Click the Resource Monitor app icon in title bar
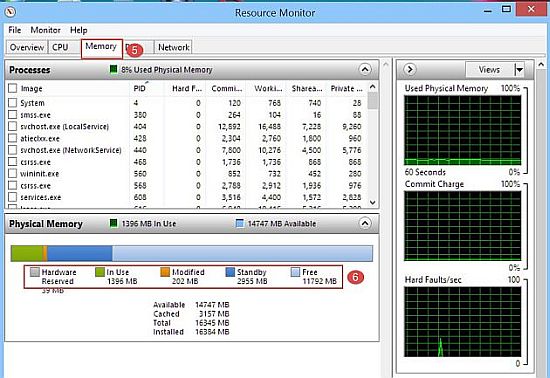550x378 pixels. (x=10, y=12)
